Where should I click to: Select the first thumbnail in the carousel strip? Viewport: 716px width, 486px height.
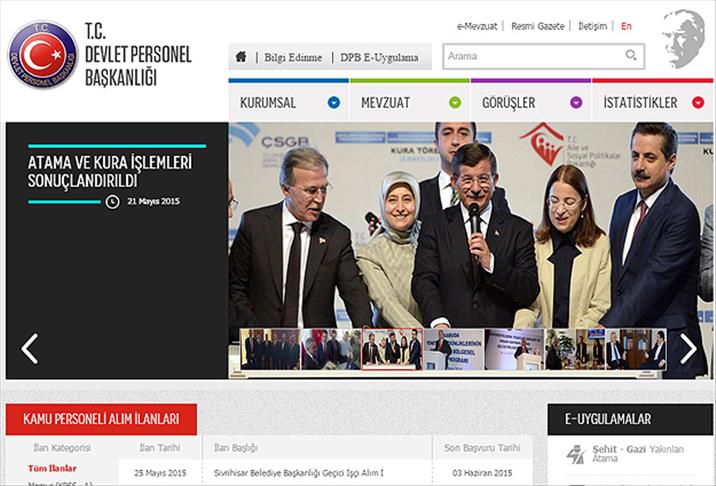point(269,350)
